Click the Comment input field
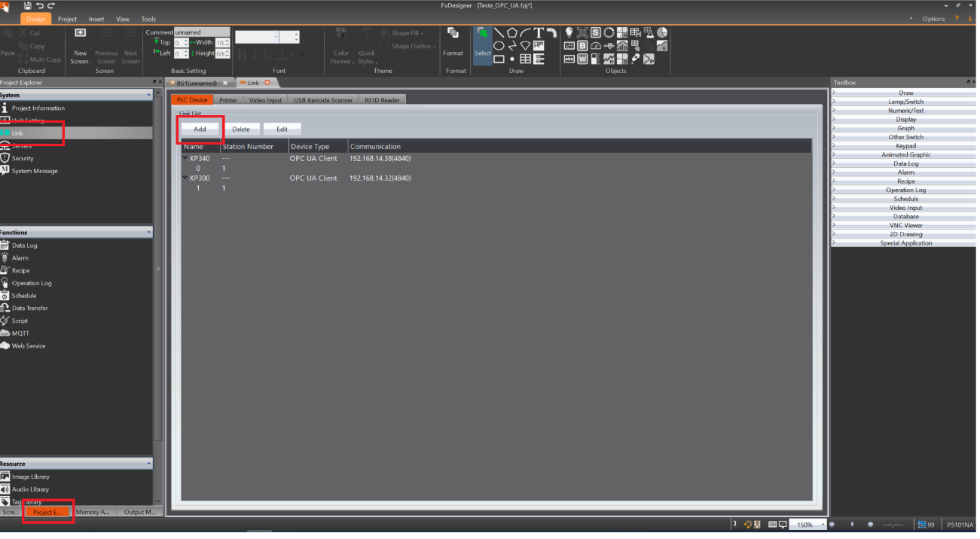 point(202,32)
